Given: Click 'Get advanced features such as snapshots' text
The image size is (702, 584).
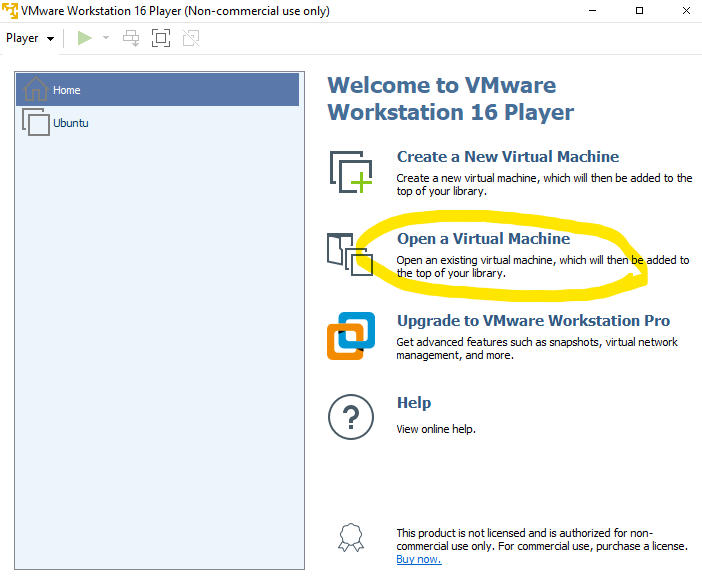Looking at the screenshot, I should point(537,348).
